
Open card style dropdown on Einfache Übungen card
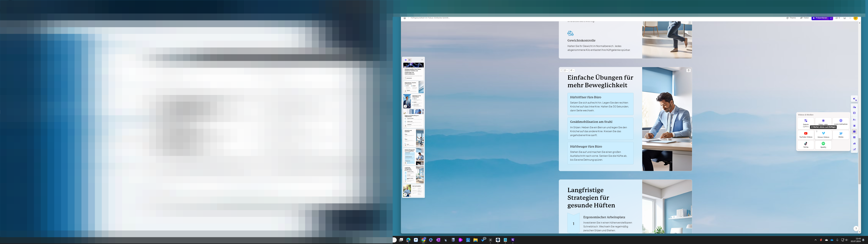[566, 70]
